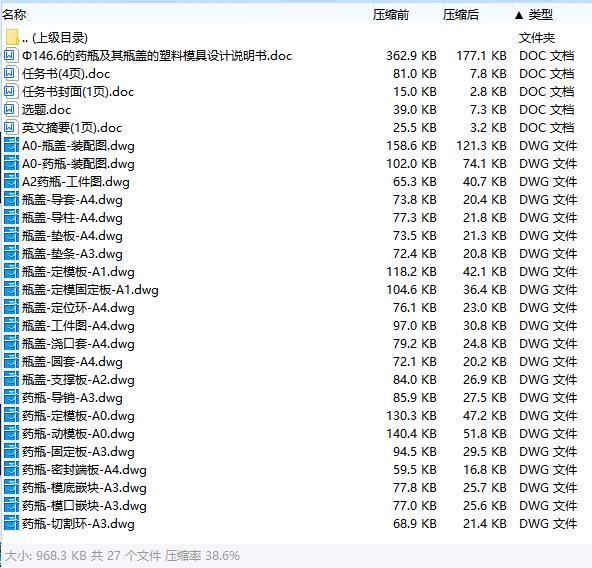Click DWG icon of 瓶盖-垫条-A3.dwg

[x=11, y=254]
